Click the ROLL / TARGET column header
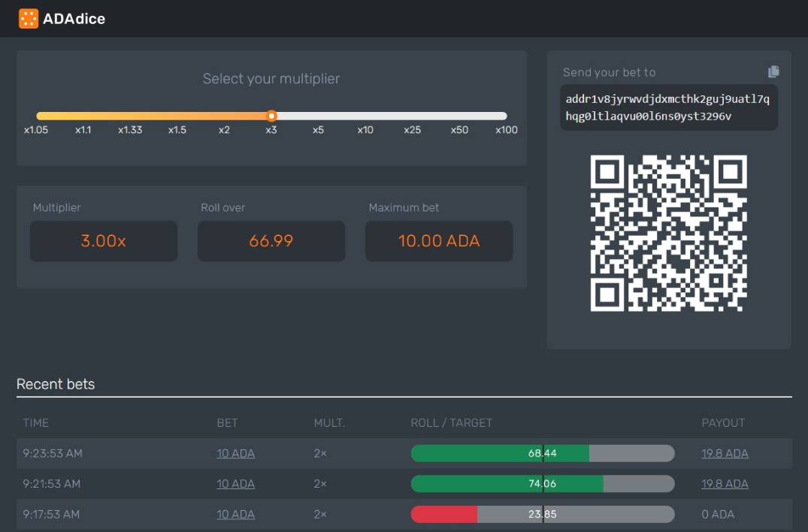The image size is (808, 532). [x=452, y=423]
